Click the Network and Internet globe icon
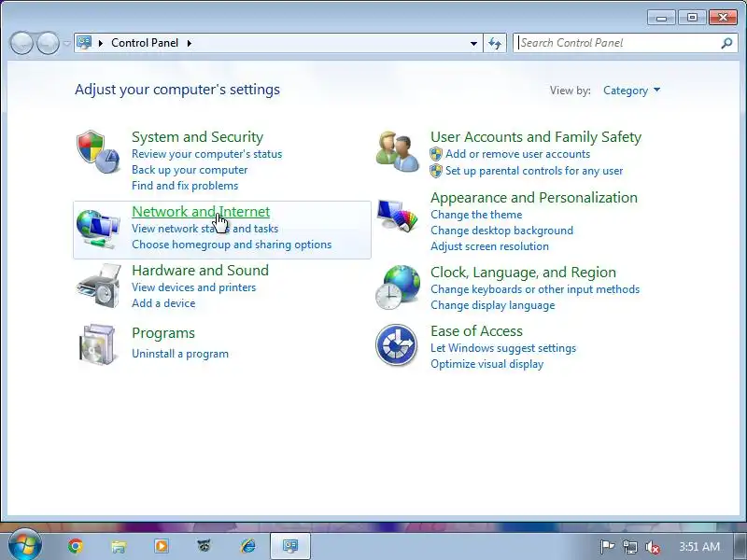Image resolution: width=747 pixels, height=560 pixels. click(98, 229)
